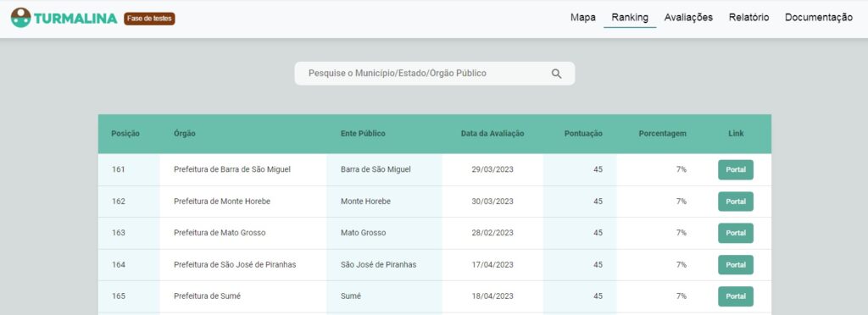
Task: Click position number 164
Action: [x=119, y=265]
